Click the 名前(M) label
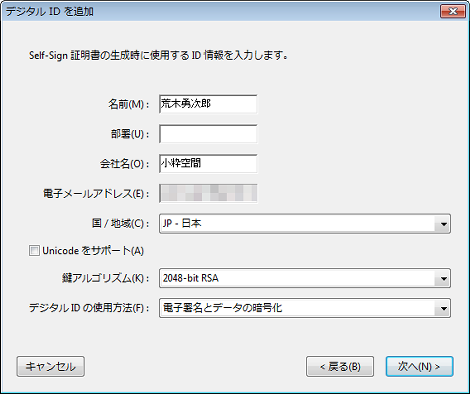This screenshot has height=394, width=470. tap(129, 104)
